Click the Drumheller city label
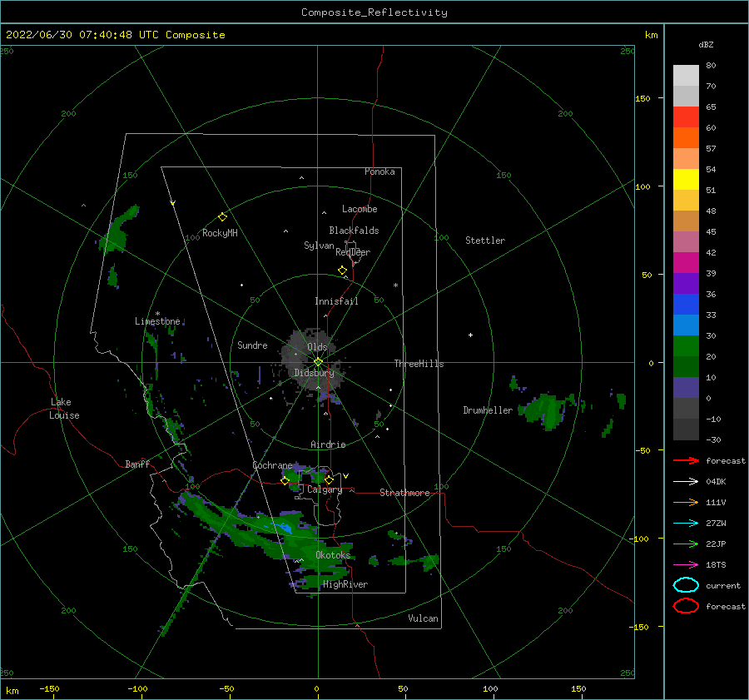The height and width of the screenshot is (700, 749). coord(488,410)
